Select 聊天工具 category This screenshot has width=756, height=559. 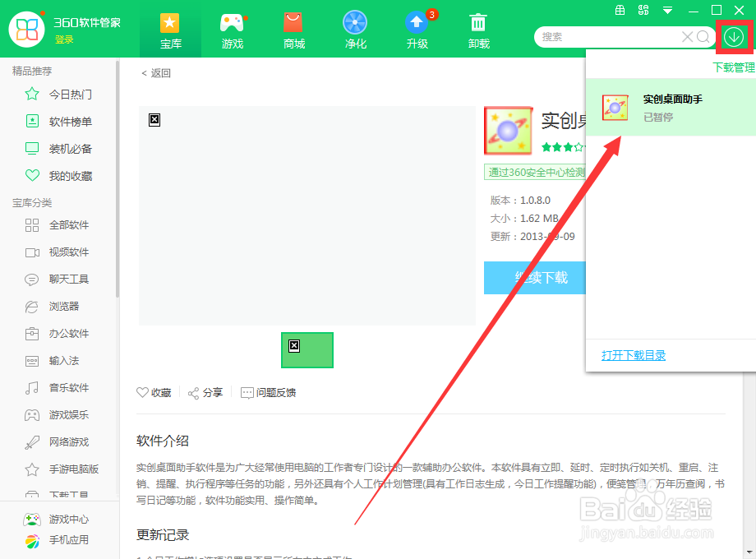57,279
